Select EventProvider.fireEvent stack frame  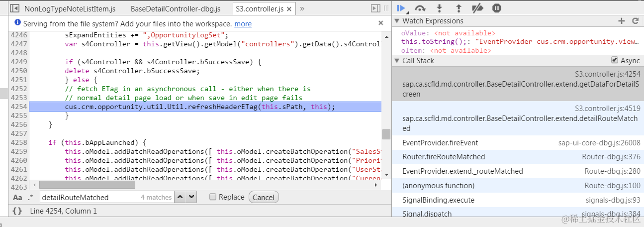518,143
